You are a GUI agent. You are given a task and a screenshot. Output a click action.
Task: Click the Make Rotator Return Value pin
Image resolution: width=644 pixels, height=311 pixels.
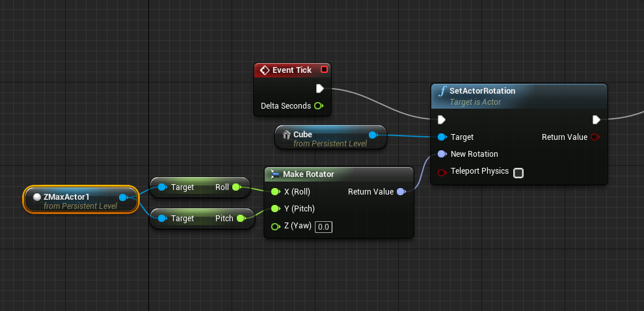coord(401,192)
